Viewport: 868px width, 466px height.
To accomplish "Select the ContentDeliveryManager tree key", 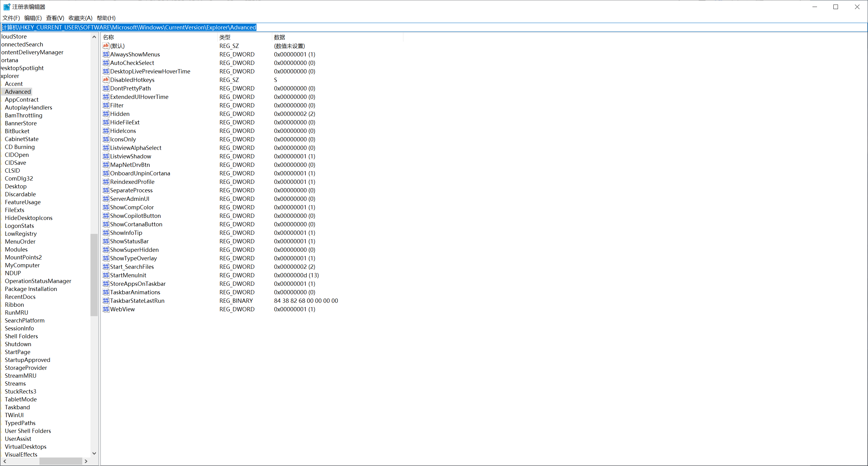I will pos(32,52).
